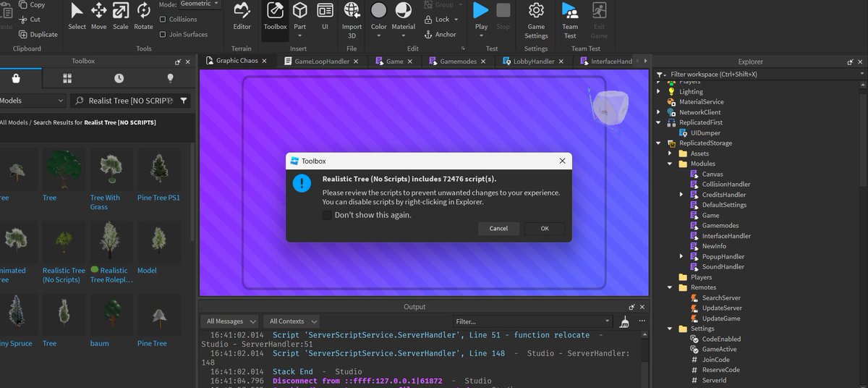Open Import 3D
Image resolution: width=868 pixels, height=388 pixels.
click(352, 20)
